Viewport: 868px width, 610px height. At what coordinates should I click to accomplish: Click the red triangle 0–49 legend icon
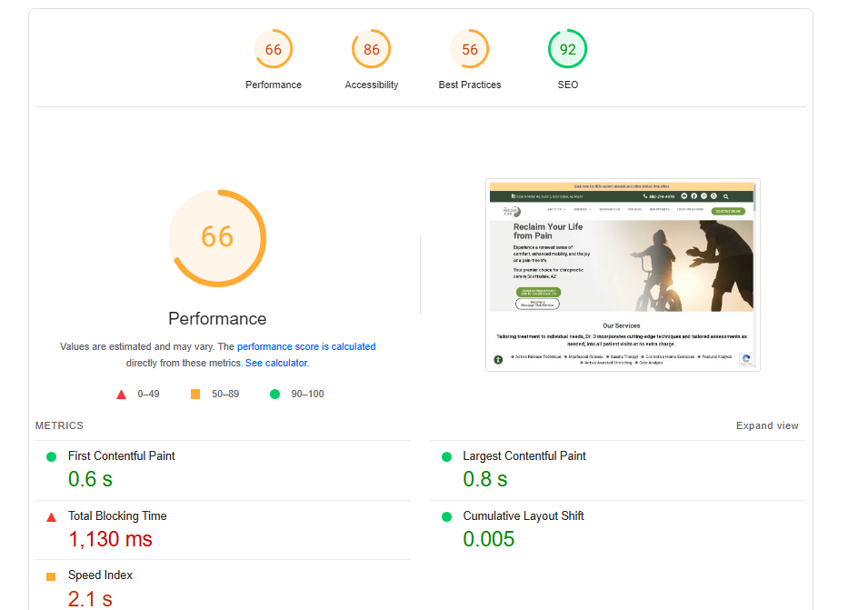pos(121,394)
